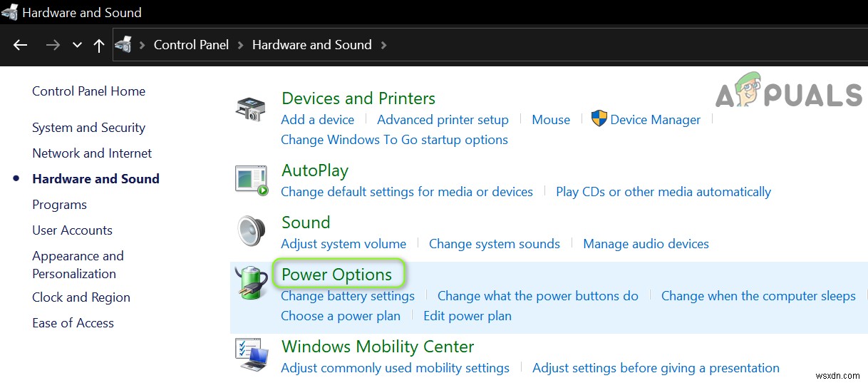Go back with the back arrow
Viewport: 868px width, 383px height.
[20, 45]
